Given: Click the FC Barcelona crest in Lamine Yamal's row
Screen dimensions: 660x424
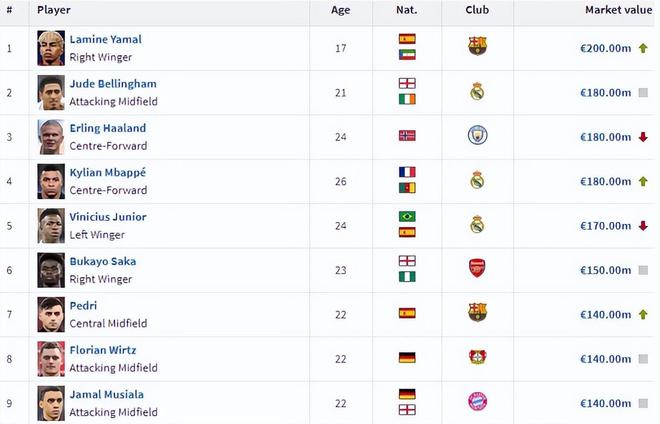Looking at the screenshot, I should (x=477, y=46).
